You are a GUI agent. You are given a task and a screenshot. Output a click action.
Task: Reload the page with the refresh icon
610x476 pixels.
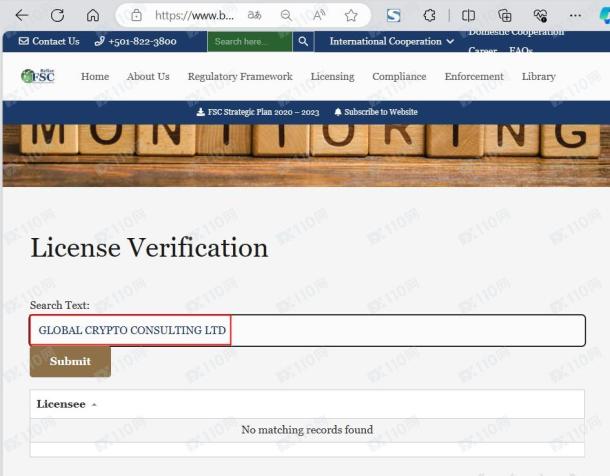coord(58,16)
